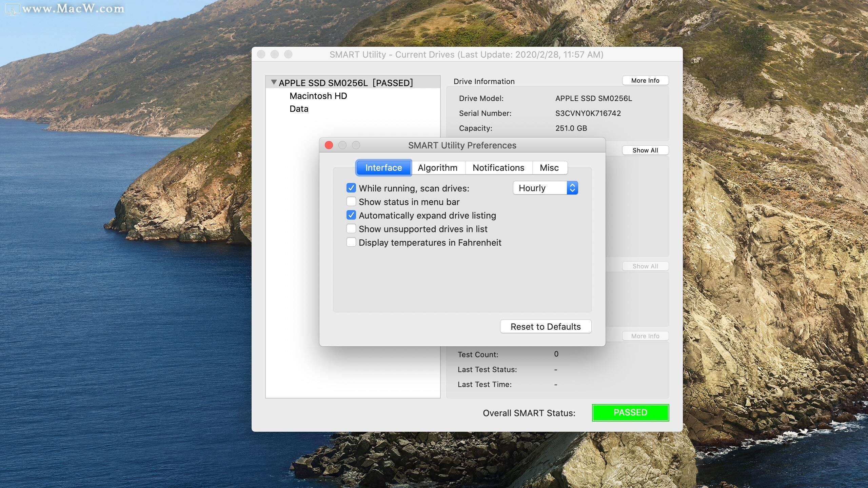
Task: Switch to the Notifications tab
Action: [498, 167]
